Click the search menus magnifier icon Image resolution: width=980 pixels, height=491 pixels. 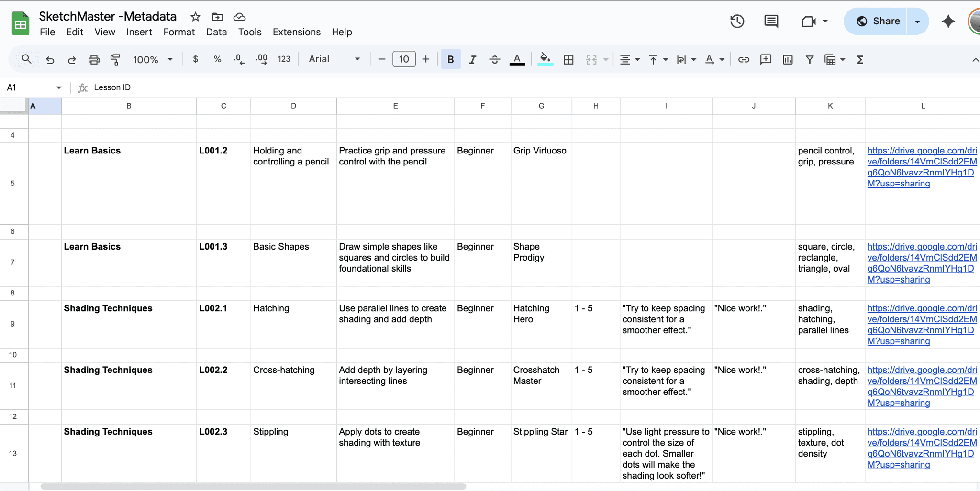27,59
